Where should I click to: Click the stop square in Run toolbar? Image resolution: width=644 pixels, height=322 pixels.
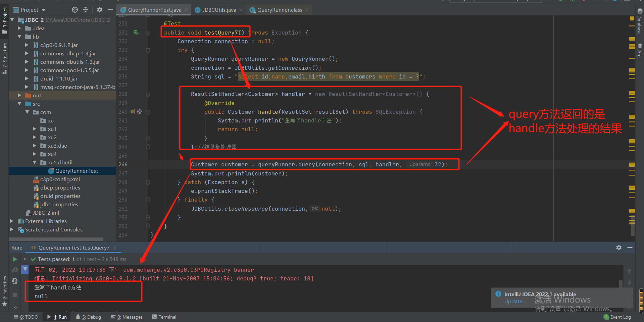15,294
